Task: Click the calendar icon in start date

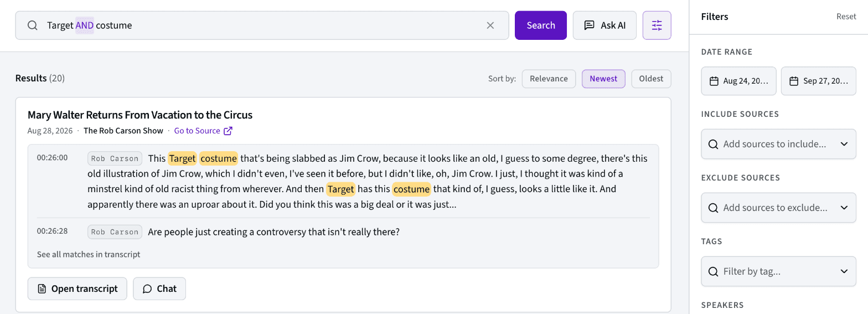Action: (714, 81)
